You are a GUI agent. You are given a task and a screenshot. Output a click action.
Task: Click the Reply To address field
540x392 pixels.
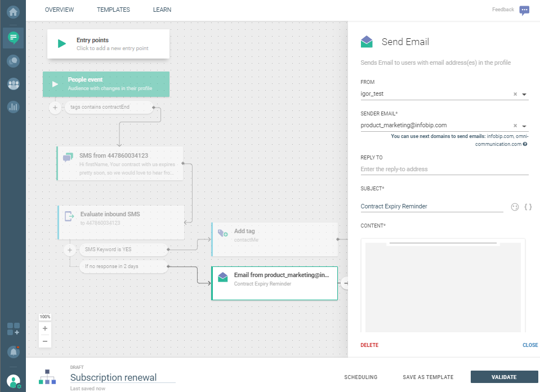[444, 169]
